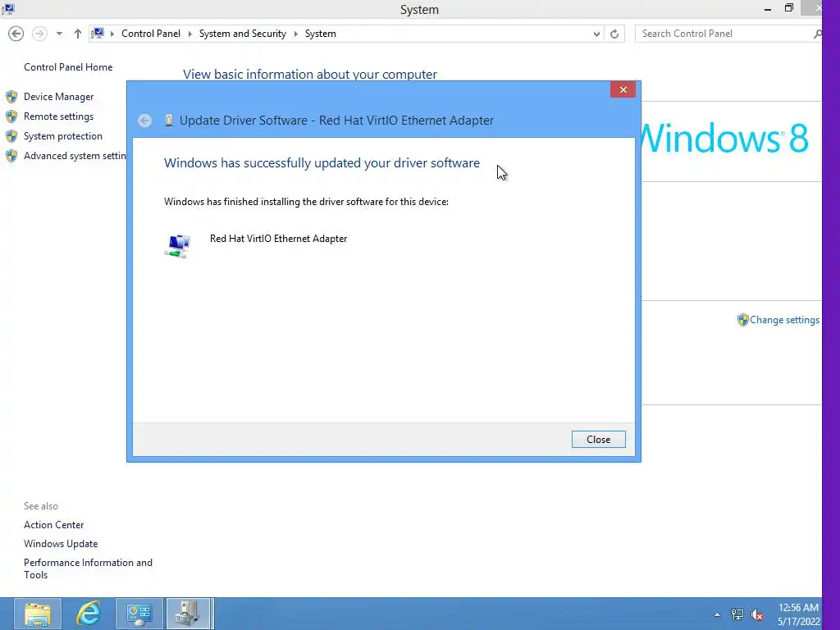Minimize the System window

[768, 8]
